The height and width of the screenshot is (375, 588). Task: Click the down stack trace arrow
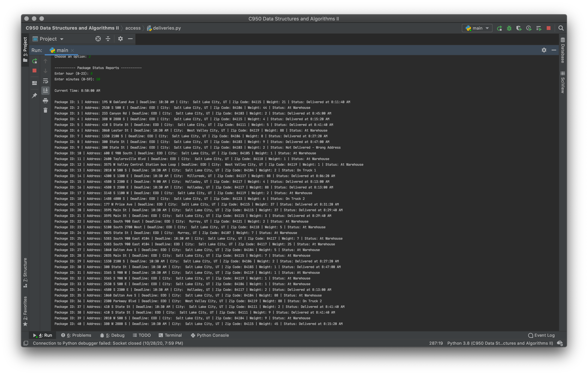click(45, 71)
